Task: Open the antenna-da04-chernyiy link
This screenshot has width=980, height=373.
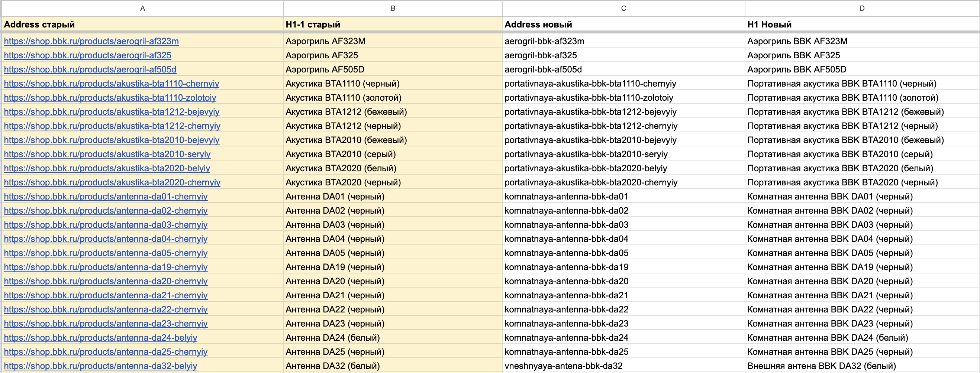Action: coord(106,239)
